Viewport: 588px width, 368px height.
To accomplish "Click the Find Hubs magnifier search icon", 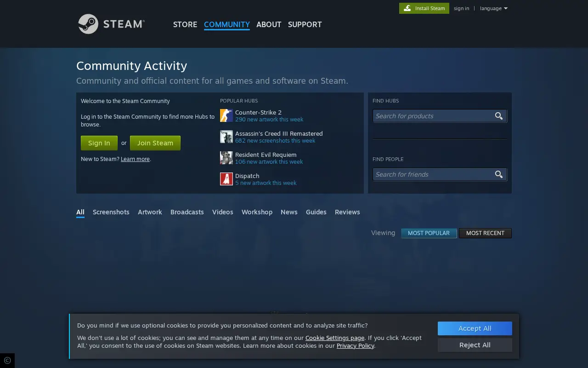I will coord(499,116).
